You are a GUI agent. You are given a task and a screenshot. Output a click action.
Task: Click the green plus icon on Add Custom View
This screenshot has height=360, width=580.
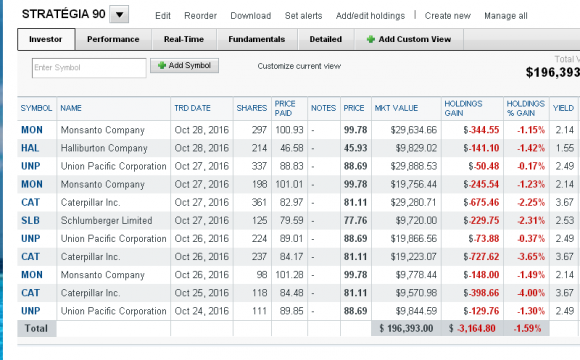click(x=371, y=39)
